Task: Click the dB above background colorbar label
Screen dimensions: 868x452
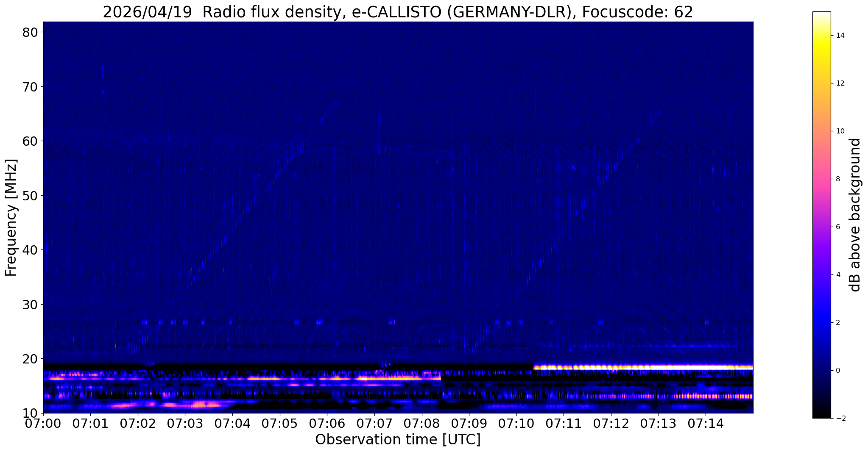Action: (855, 215)
